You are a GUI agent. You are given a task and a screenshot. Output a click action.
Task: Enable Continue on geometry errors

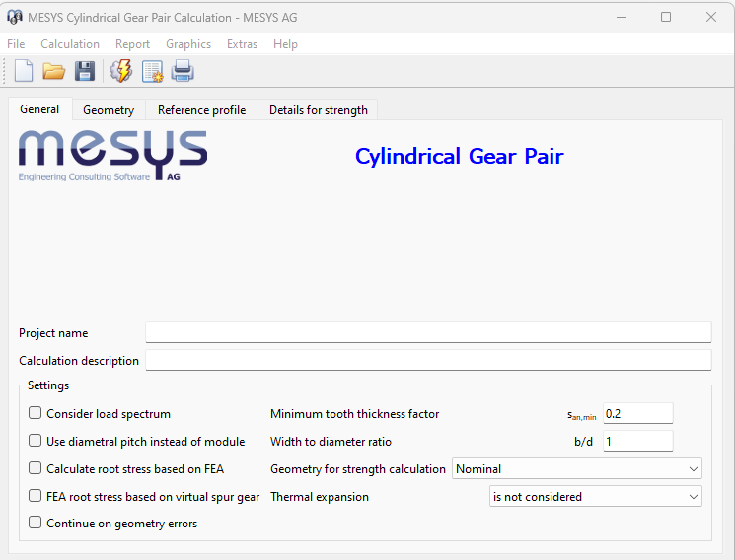[36, 524]
